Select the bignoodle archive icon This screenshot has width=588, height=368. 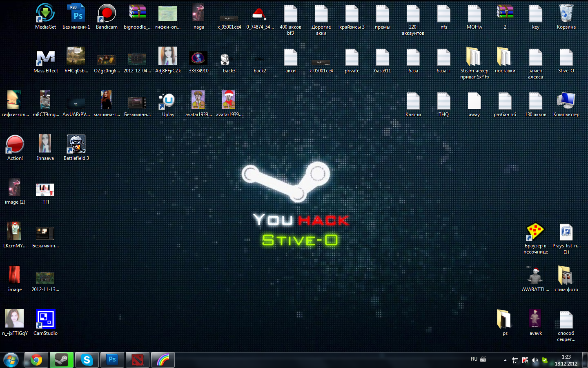(138, 16)
